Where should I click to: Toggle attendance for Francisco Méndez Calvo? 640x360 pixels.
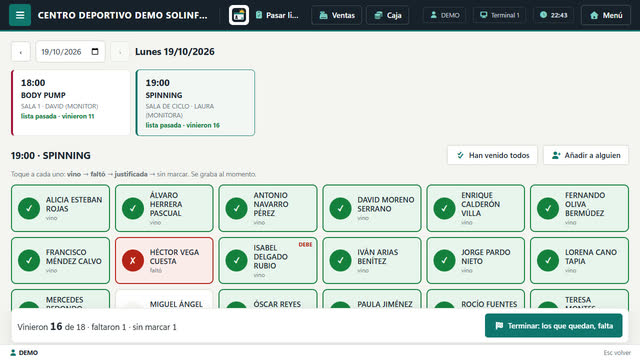tap(60, 260)
